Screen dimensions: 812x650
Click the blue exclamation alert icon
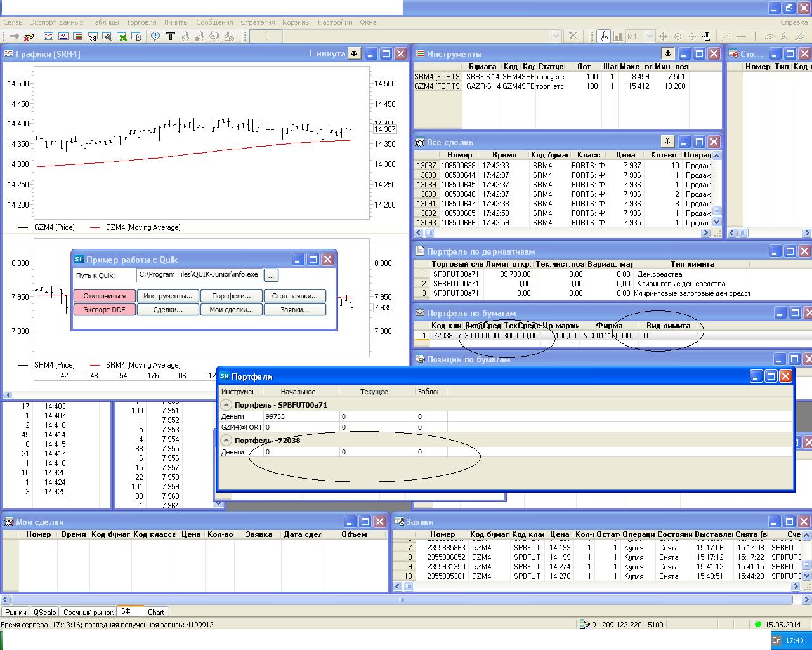point(155,36)
